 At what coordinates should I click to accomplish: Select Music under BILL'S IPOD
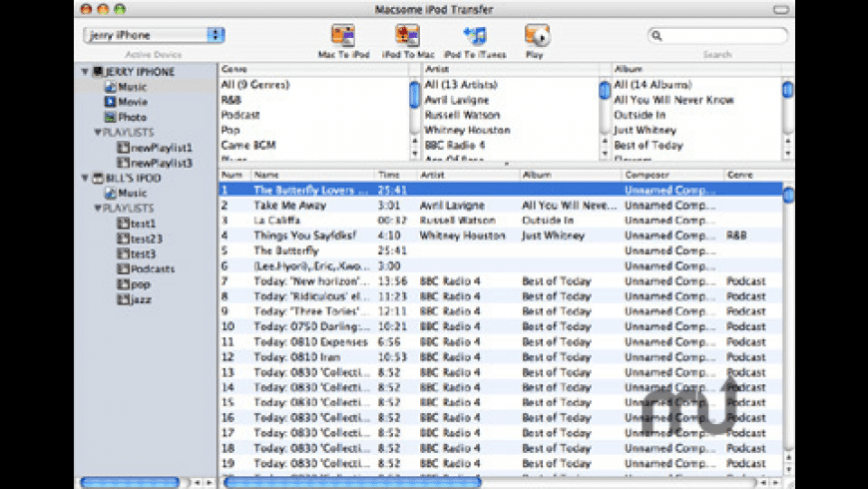pos(133,194)
